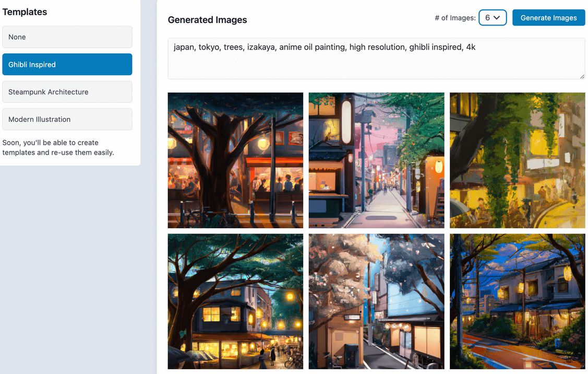The width and height of the screenshot is (588, 374).
Task: Open the cherry blossom alley image
Action: pos(377,301)
